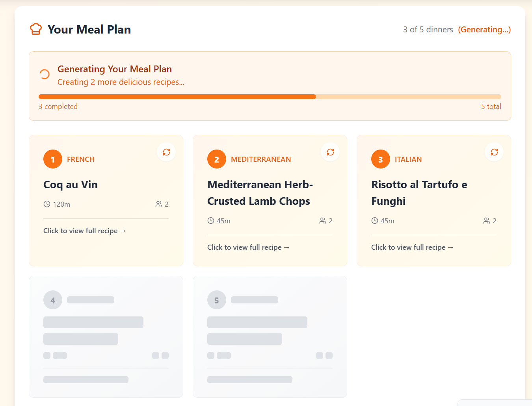532x406 pixels.
Task: Click the number 3 badge on Italian card
Action: point(381,159)
